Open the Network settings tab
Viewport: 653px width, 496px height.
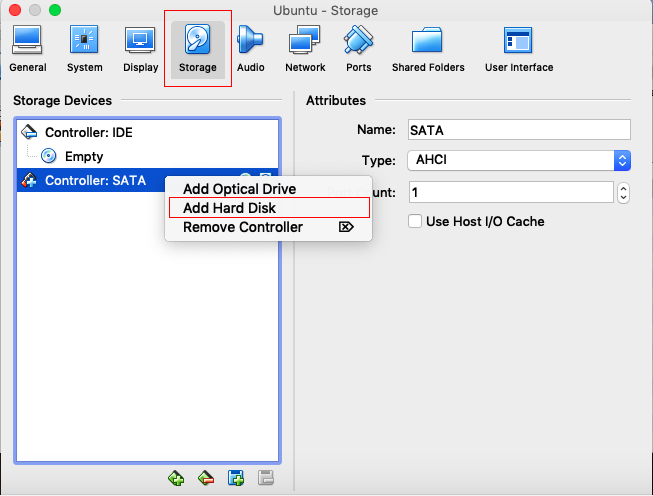(305, 49)
